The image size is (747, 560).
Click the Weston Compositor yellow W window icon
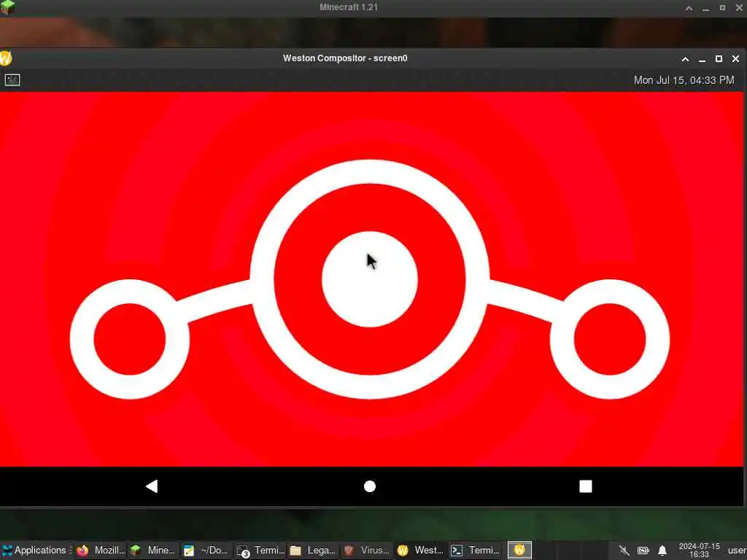(x=6, y=58)
